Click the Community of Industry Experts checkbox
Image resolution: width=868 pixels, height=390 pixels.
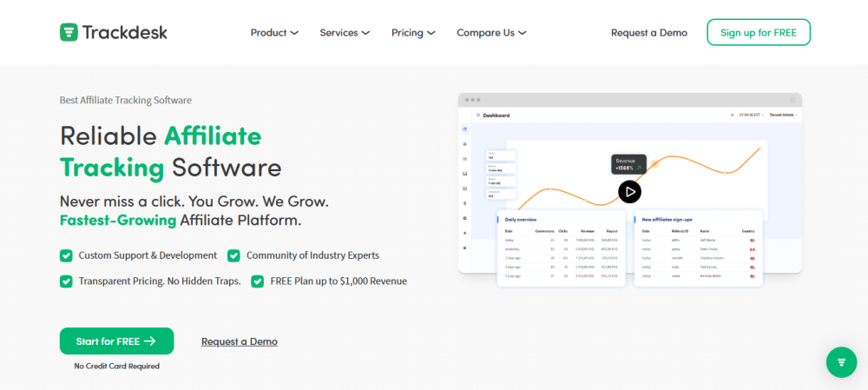pos(233,255)
